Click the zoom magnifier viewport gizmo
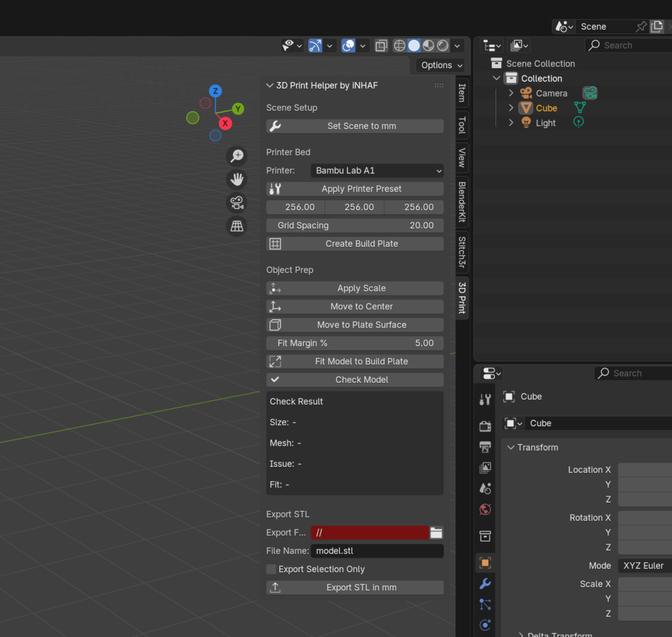This screenshot has height=637, width=672. tap(236, 156)
